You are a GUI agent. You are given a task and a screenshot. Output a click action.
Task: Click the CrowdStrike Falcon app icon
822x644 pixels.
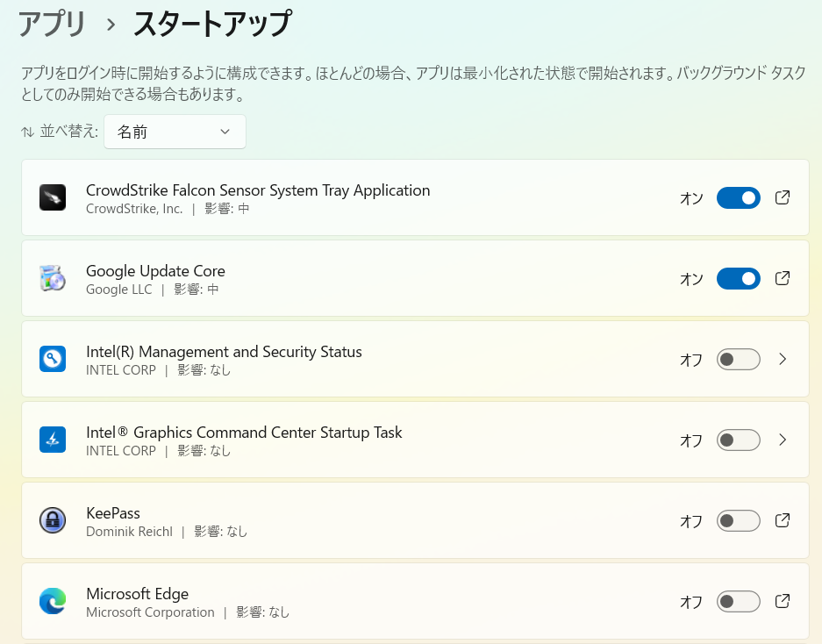tap(53, 197)
